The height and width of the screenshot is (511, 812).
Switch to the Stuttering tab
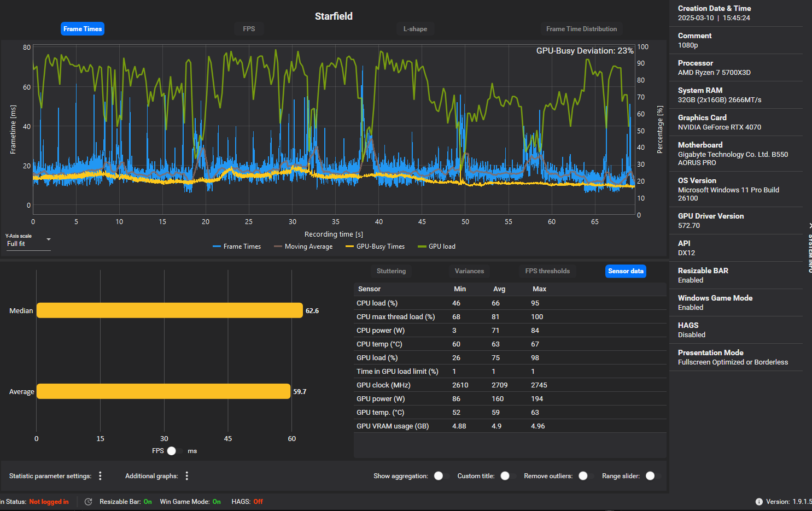coord(391,271)
